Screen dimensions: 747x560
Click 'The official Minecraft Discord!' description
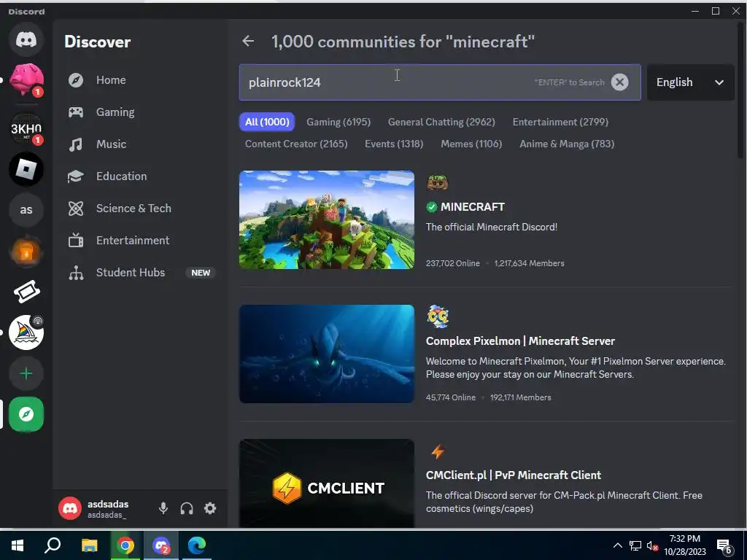pyautogui.click(x=491, y=227)
